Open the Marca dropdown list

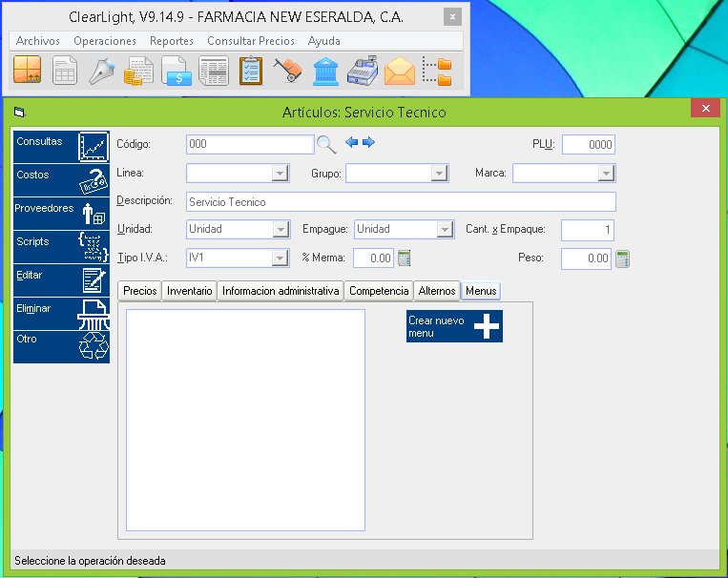point(606,174)
